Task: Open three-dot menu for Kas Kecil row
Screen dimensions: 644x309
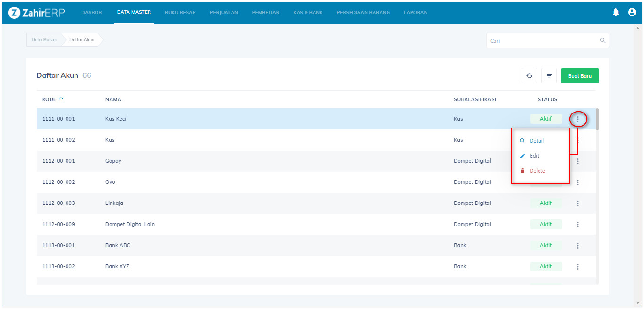Action: click(578, 119)
